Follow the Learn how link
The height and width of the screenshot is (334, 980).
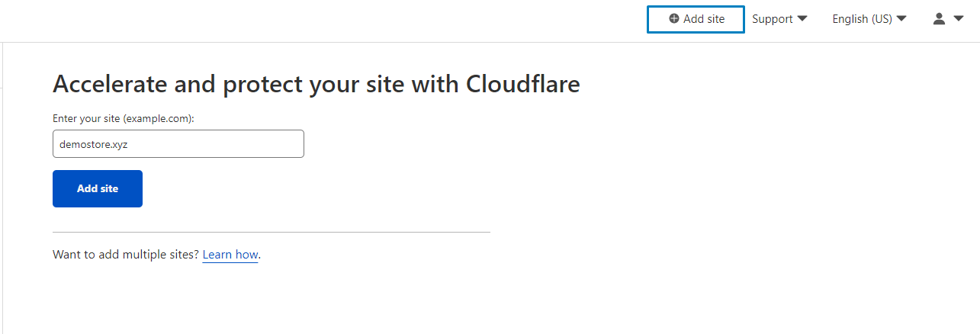(230, 255)
